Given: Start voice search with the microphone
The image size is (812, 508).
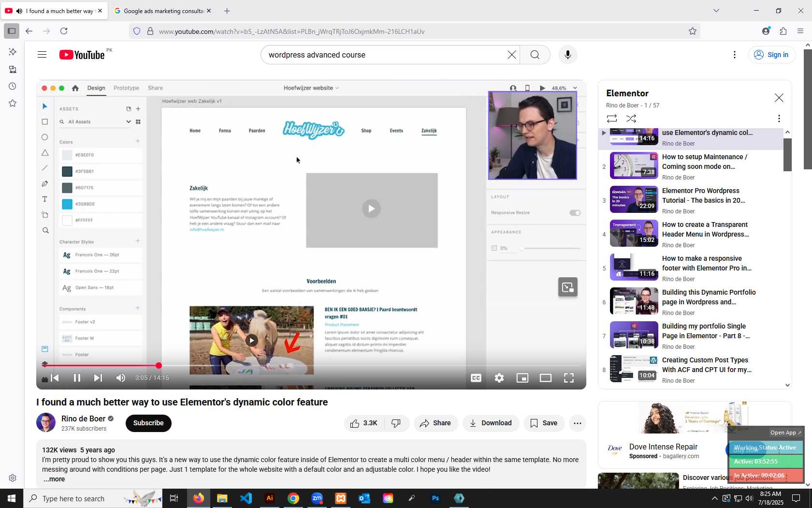Looking at the screenshot, I should pos(568,55).
